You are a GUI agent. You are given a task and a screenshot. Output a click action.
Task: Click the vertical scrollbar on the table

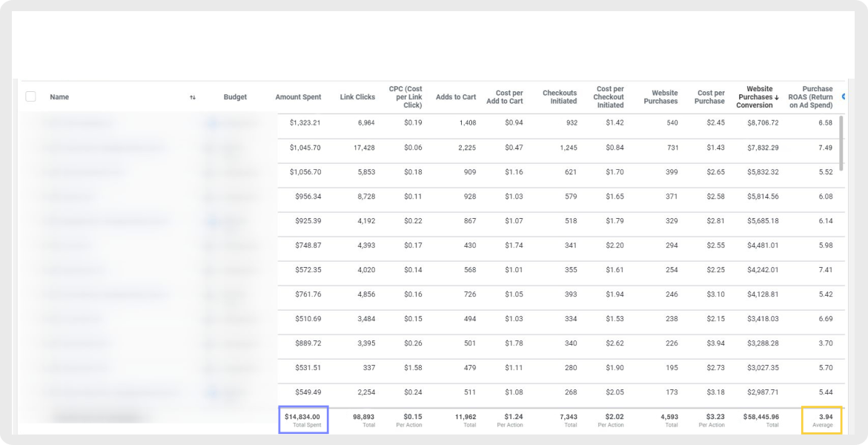pos(841,141)
